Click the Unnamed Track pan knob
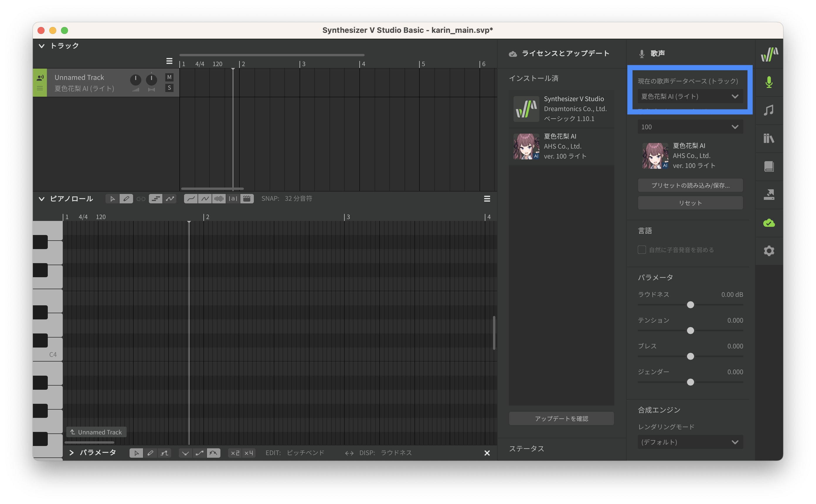Image resolution: width=816 pixels, height=504 pixels. 151,80
